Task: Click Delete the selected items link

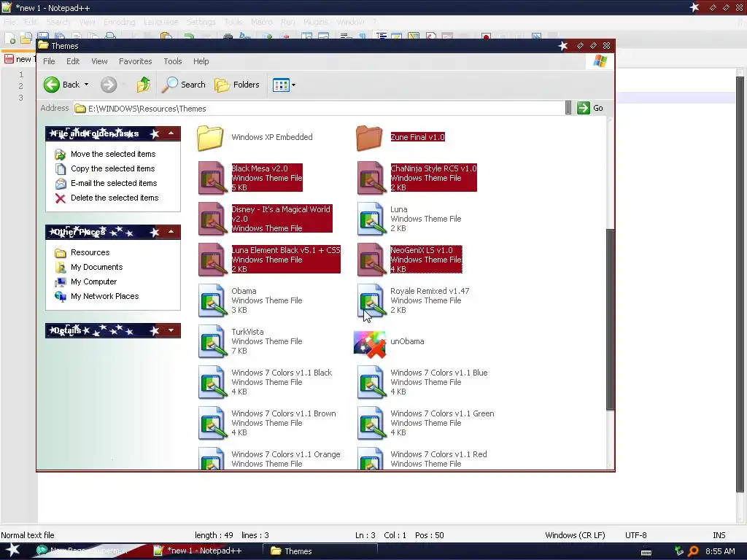Action: coord(115,198)
